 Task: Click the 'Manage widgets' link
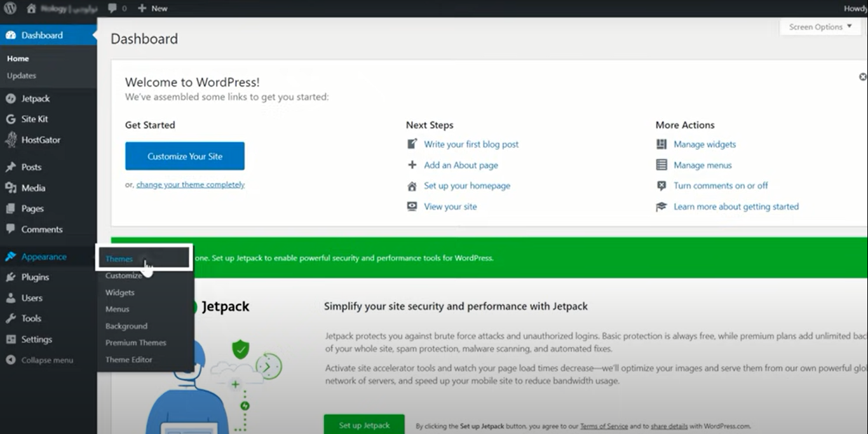[x=705, y=144]
